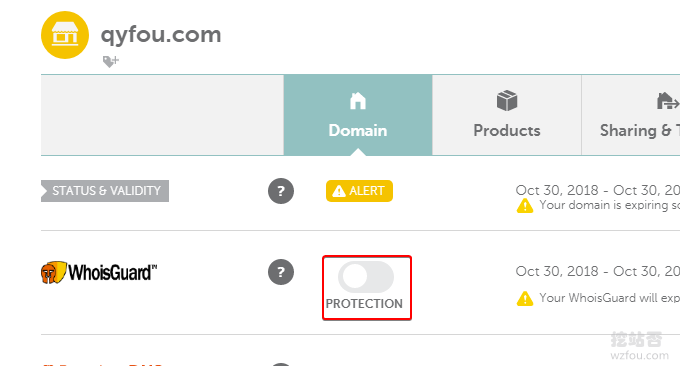Click the yellow ALERT status badge
680x366 pixels.
click(x=360, y=191)
